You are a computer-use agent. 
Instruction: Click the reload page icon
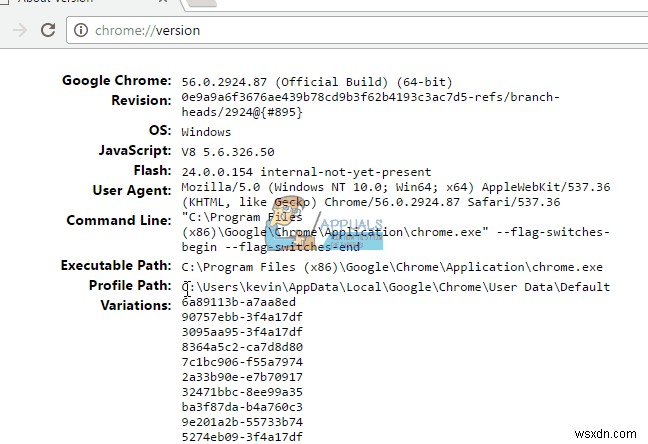[48, 30]
